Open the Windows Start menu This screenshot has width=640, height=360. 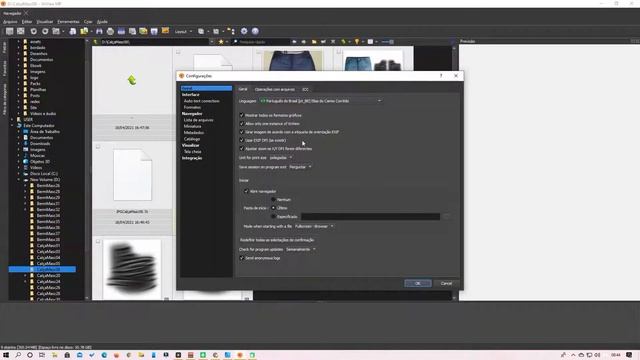(x=6, y=355)
